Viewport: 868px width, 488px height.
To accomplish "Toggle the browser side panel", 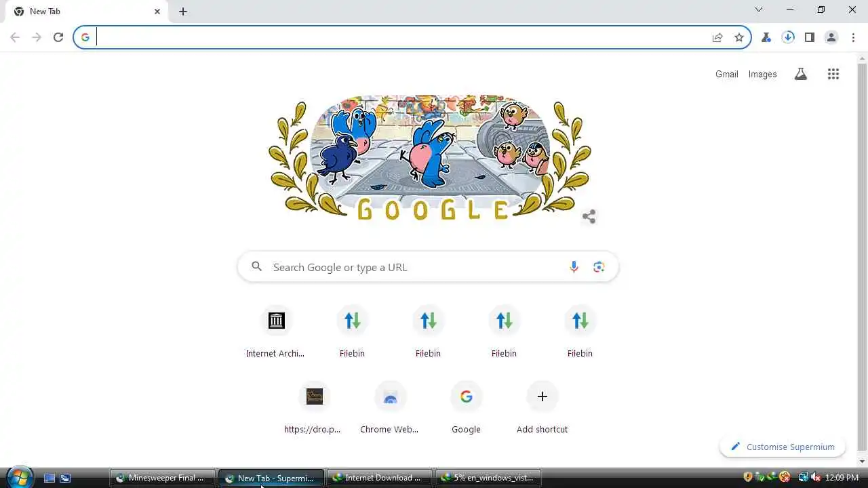I will click(x=810, y=37).
